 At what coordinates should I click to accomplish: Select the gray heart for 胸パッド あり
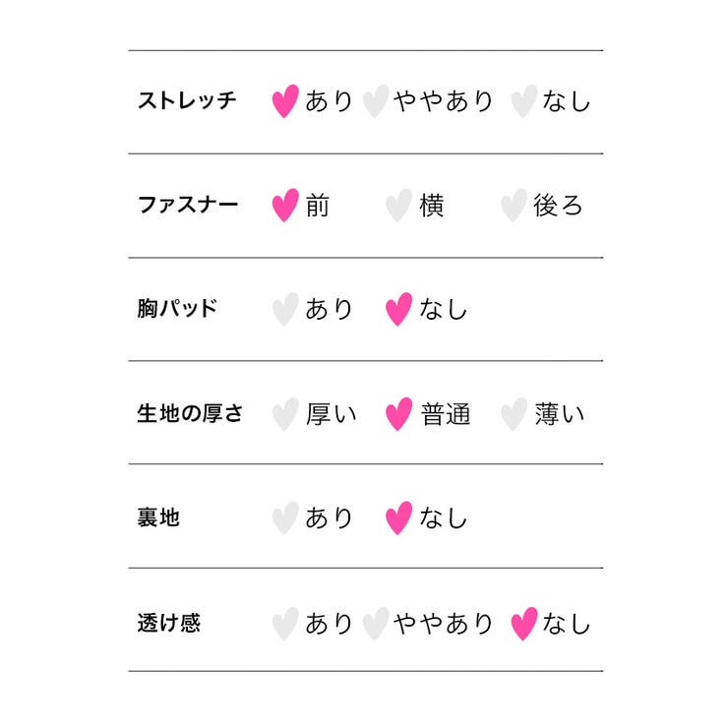point(284,309)
